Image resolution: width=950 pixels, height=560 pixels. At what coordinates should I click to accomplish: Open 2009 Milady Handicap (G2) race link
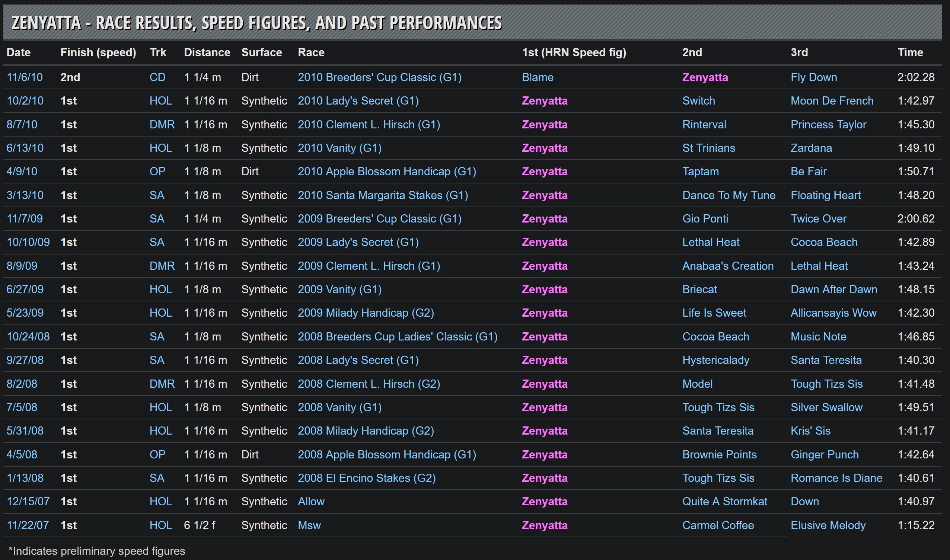coord(365,313)
